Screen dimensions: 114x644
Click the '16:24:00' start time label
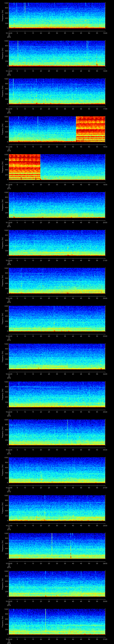(9, 412)
